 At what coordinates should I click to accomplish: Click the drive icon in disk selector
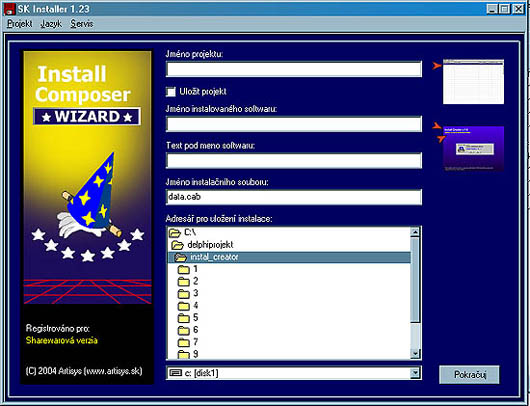175,373
